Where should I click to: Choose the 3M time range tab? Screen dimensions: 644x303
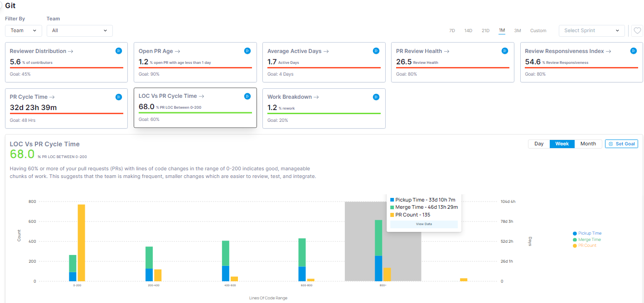click(518, 31)
